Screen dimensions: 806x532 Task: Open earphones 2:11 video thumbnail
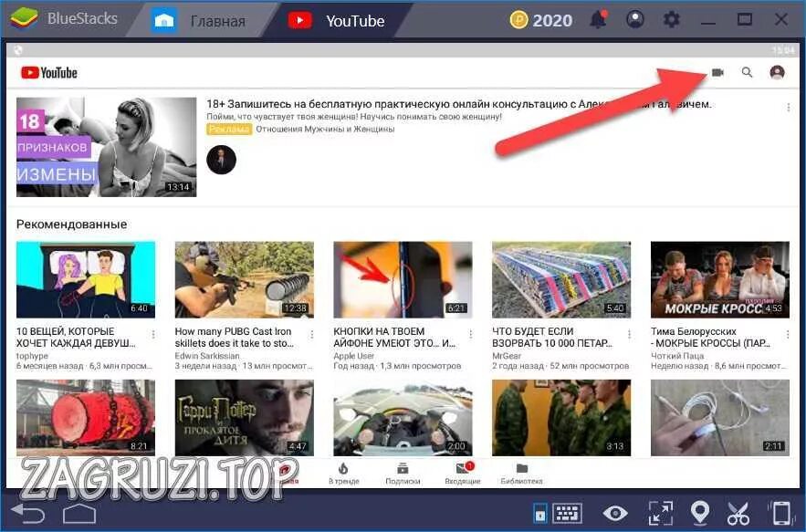[720, 418]
